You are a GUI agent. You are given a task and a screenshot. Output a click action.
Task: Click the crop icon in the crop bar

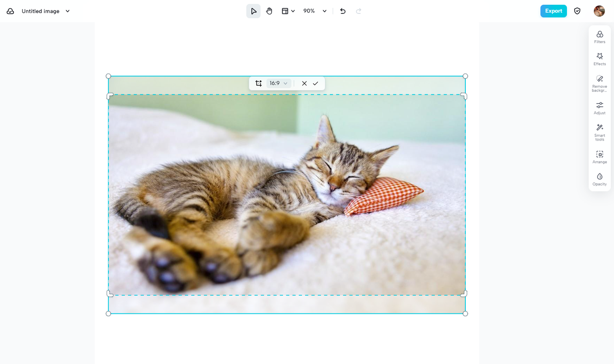258,83
